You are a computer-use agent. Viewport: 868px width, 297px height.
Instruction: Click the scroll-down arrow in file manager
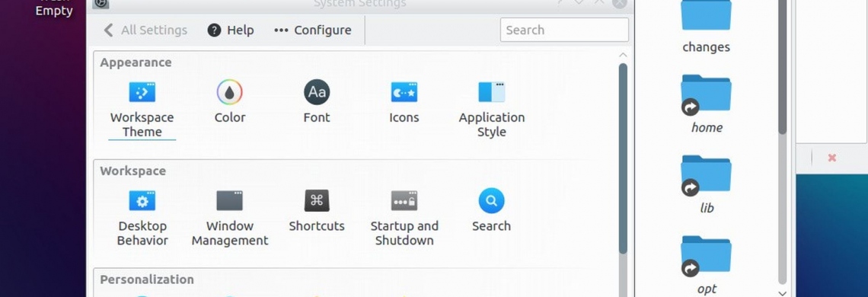point(782,293)
